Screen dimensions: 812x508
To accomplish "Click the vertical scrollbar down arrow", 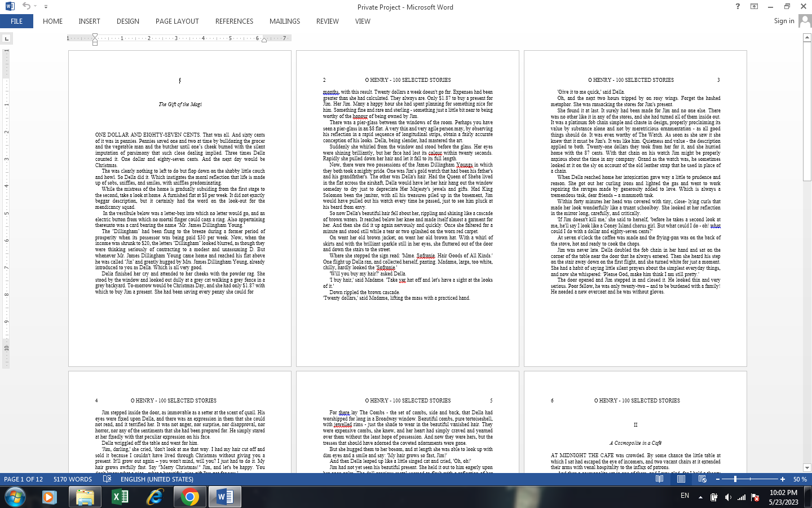I will [x=807, y=467].
